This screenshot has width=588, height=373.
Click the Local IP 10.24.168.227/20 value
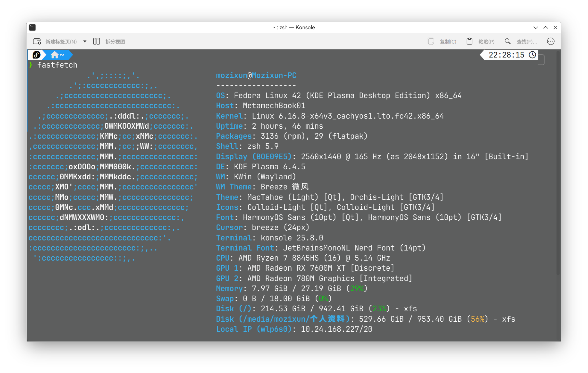click(x=336, y=329)
